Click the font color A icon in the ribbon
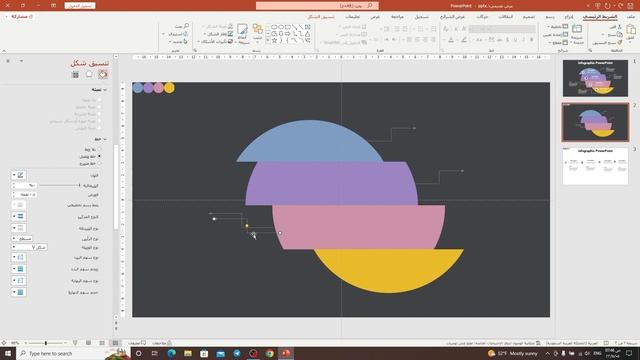The height and width of the screenshot is (360, 640). click(x=451, y=40)
